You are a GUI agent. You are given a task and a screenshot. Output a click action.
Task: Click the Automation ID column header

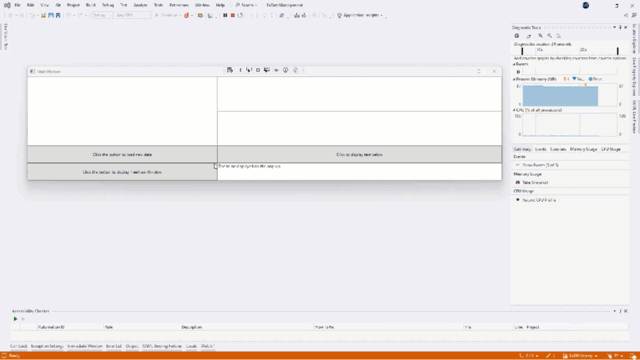[x=69, y=327]
